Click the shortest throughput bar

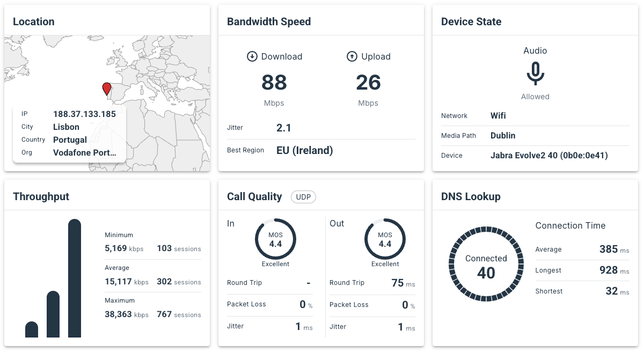click(32, 329)
